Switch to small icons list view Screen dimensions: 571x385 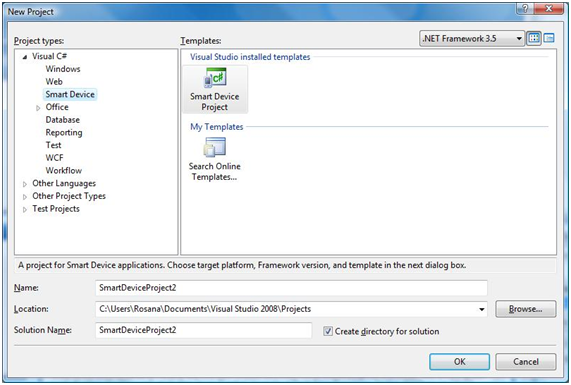click(x=549, y=38)
